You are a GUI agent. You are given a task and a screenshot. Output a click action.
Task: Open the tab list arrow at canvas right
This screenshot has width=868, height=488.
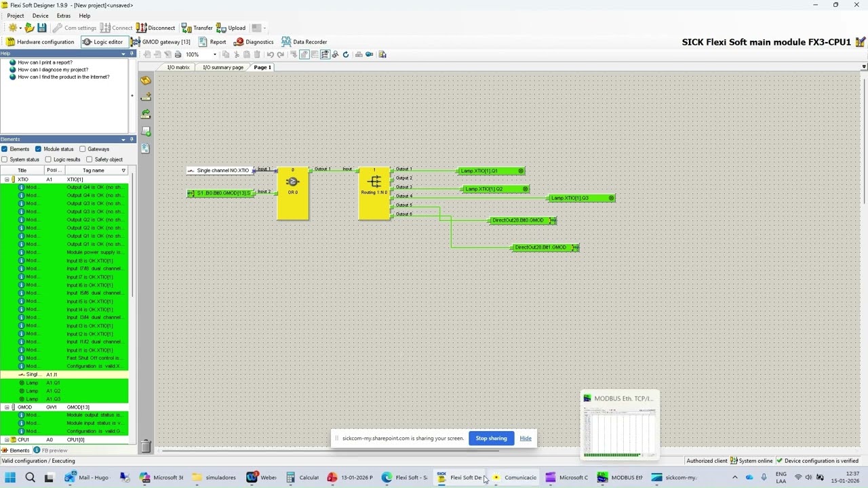[x=863, y=67]
